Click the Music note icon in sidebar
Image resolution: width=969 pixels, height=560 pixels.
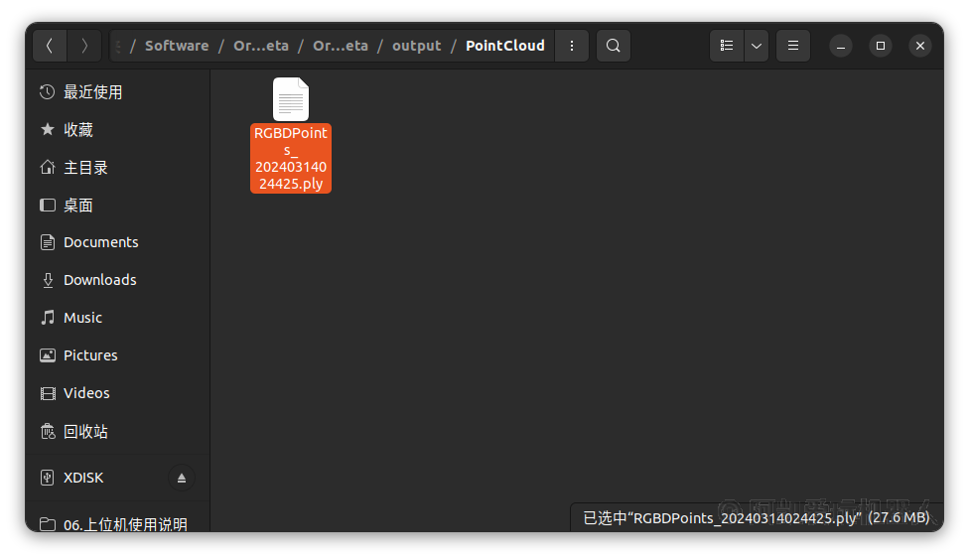[x=48, y=318]
